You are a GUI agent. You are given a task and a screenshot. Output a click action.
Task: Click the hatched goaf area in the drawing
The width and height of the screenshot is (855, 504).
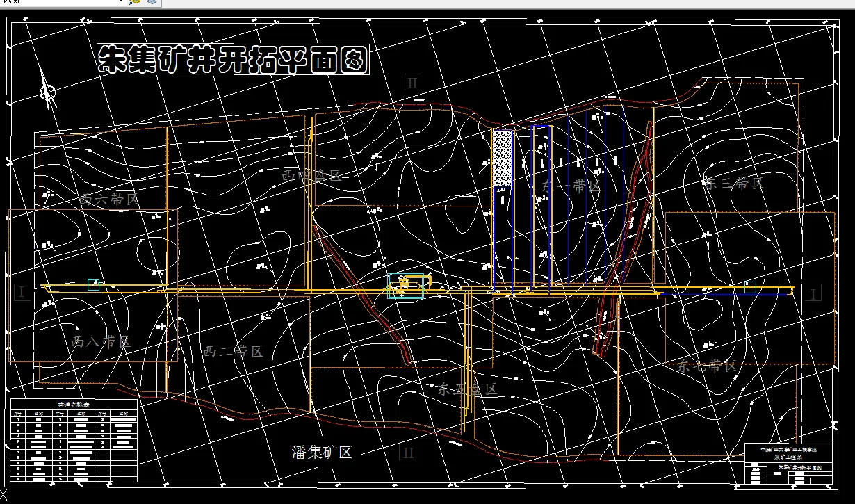coord(502,158)
